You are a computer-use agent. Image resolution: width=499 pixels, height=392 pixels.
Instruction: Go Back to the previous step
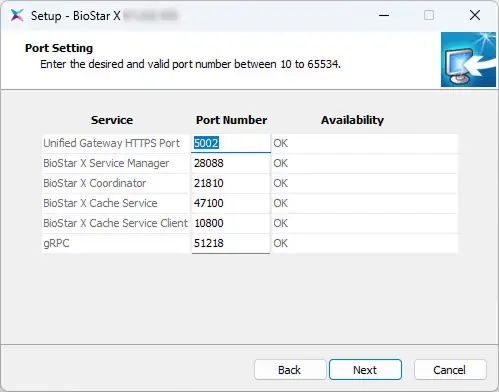click(x=290, y=369)
